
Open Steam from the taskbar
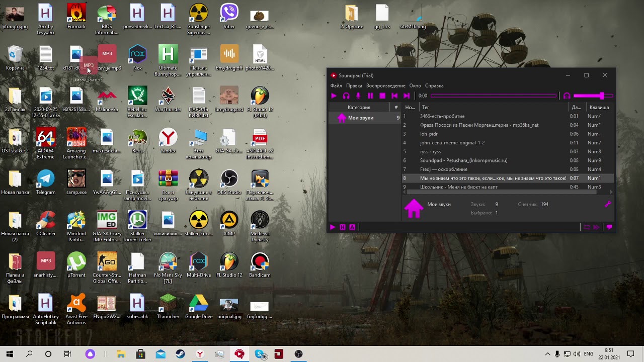point(180,354)
